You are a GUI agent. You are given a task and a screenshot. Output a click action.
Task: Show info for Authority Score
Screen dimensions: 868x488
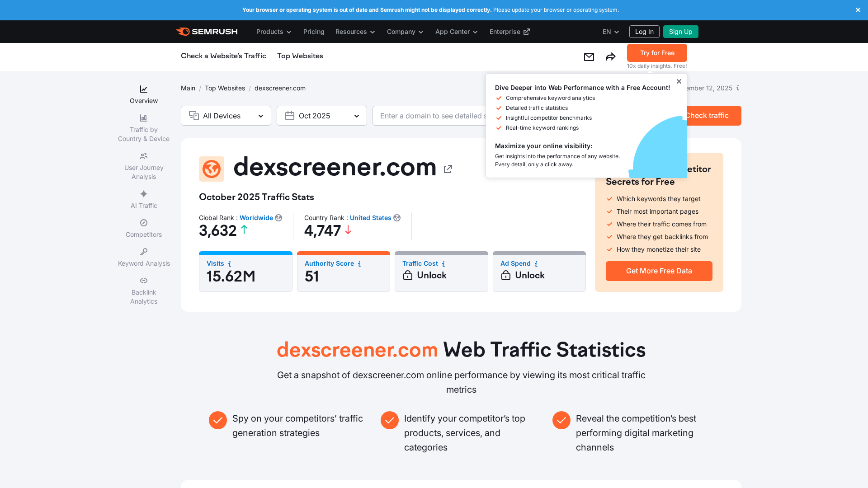tap(359, 264)
